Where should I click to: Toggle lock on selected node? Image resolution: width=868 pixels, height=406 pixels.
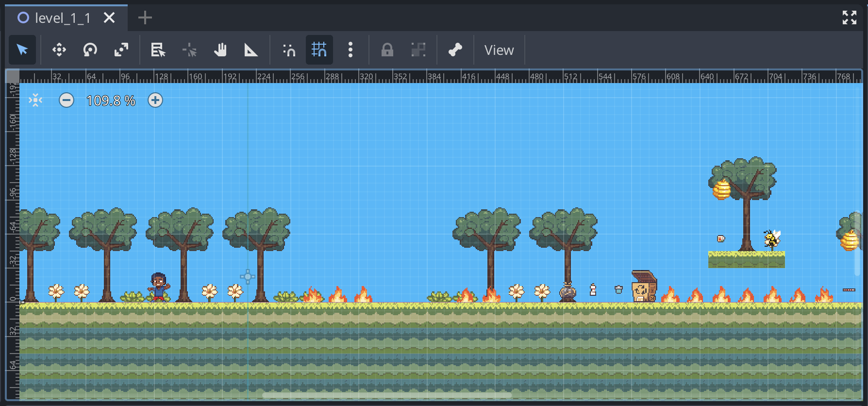pos(387,50)
